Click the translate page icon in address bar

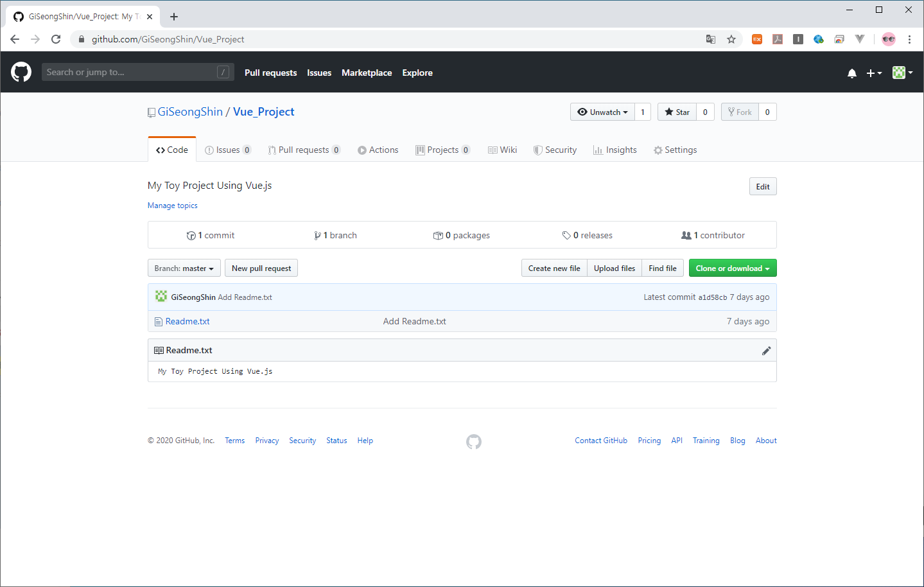pos(710,39)
